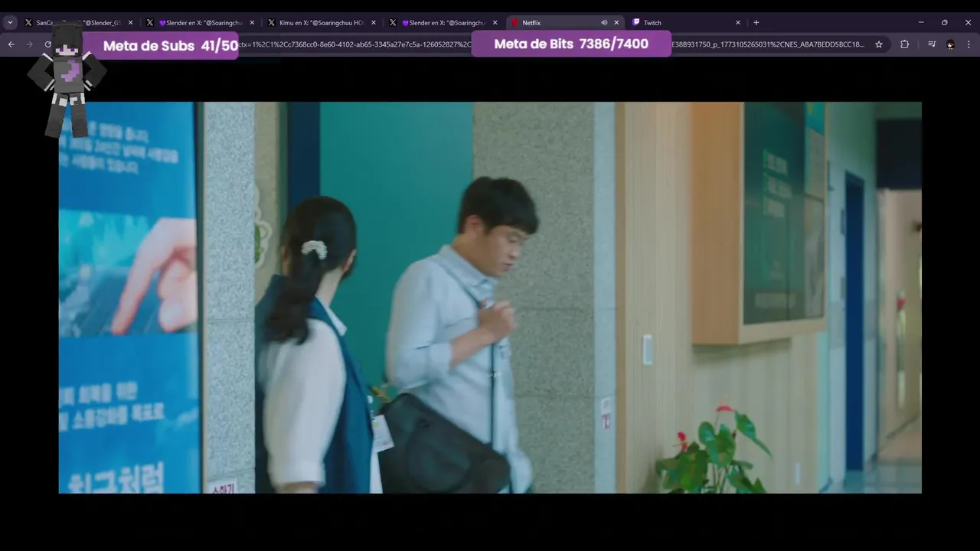Mute the Netflix tab audio icon
Image resolution: width=980 pixels, height=551 pixels.
click(603, 23)
